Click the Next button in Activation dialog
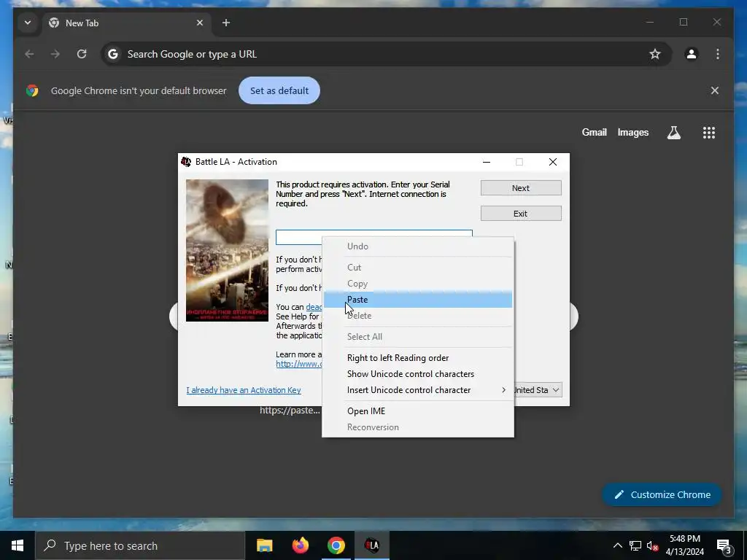 pos(521,188)
